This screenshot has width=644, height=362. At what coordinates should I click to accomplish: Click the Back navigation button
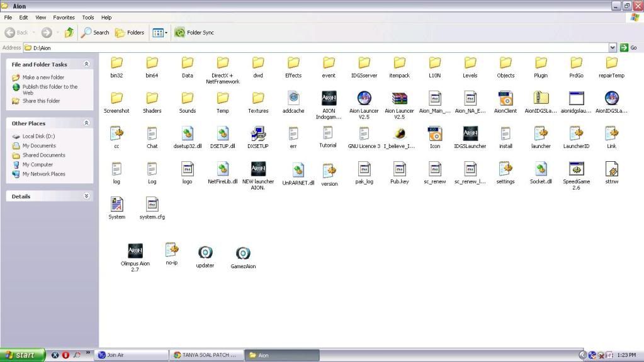(16, 33)
